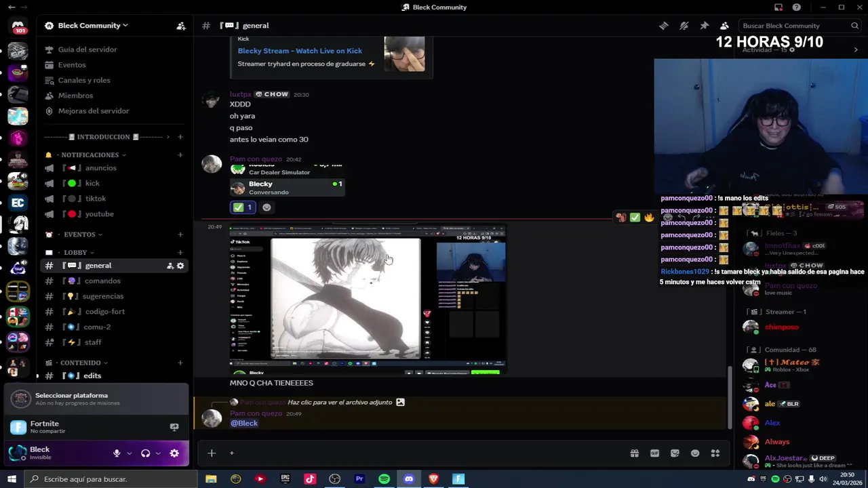This screenshot has height=488, width=868.
Task: Open the microphone input options arrow
Action: [129, 453]
